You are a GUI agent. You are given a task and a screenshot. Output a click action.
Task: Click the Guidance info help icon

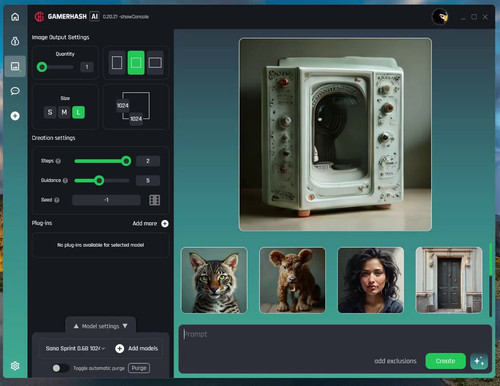click(x=65, y=180)
